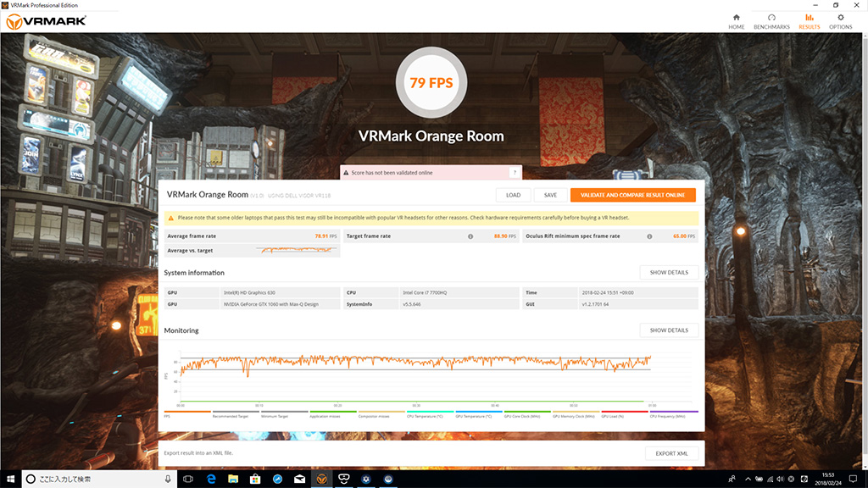
Task: Open the Windows Start menu
Action: 10,480
